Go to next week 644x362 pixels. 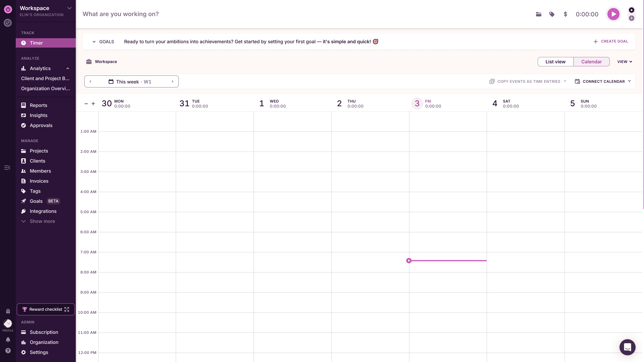point(172,81)
